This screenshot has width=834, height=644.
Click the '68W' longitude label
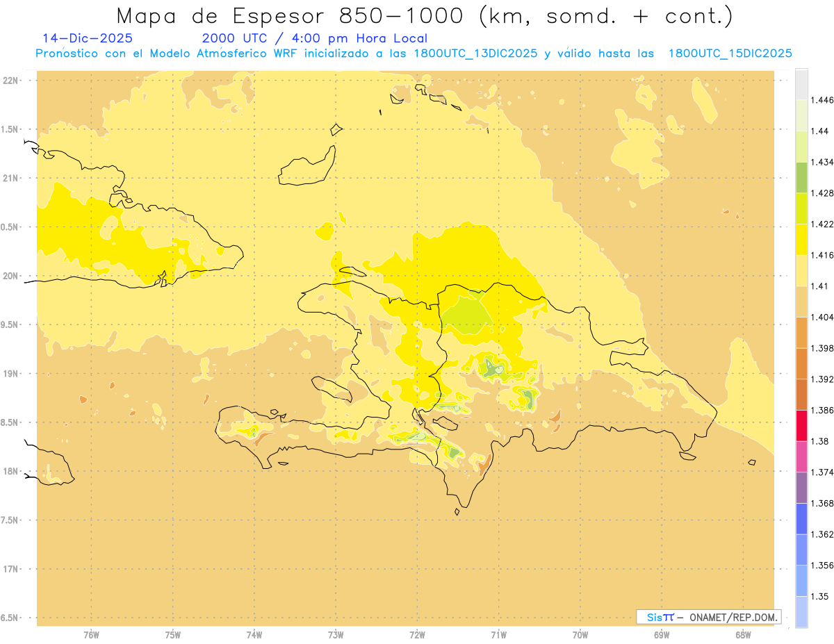[743, 635]
